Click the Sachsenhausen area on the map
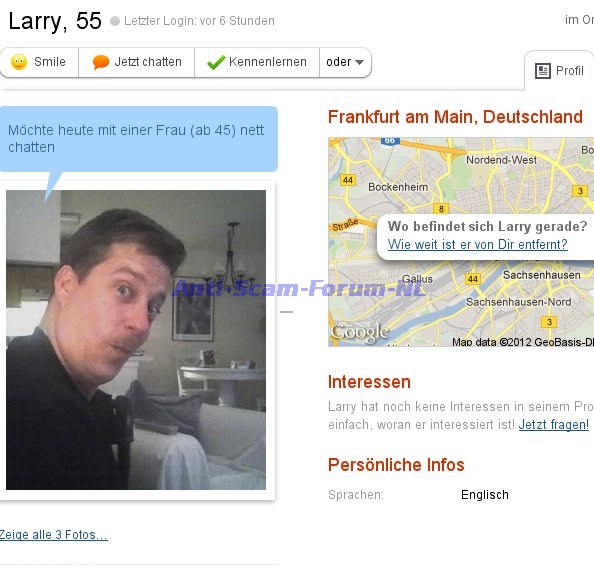Screen dimensions: 594x575 click(541, 275)
